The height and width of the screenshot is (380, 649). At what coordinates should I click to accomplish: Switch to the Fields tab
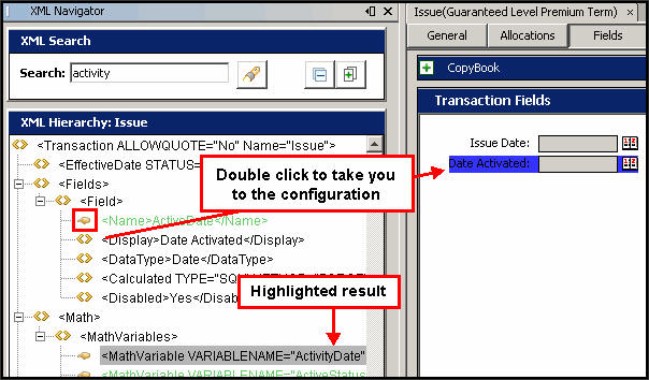(607, 36)
